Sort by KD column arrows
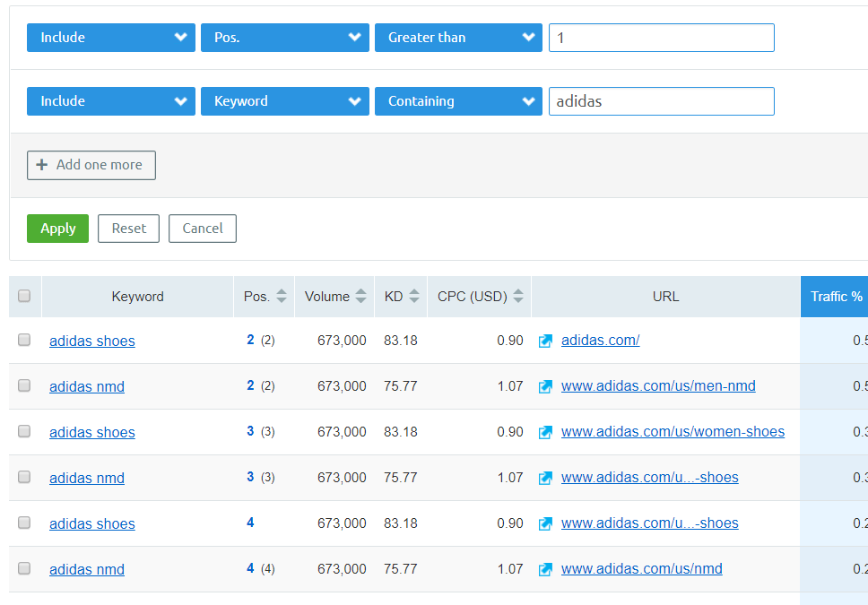Screen dimensions: 868x605 coord(414,296)
